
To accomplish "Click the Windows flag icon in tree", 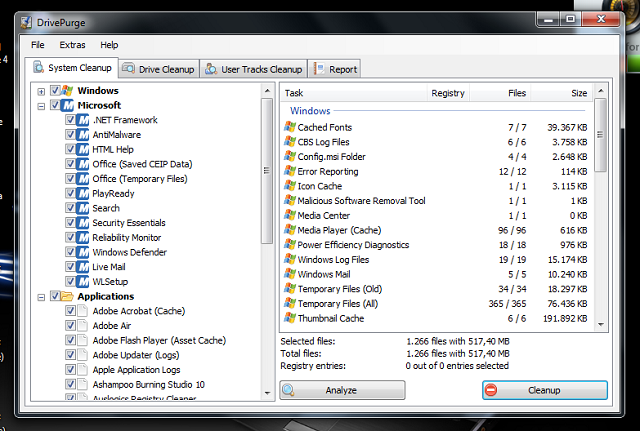I will point(67,91).
